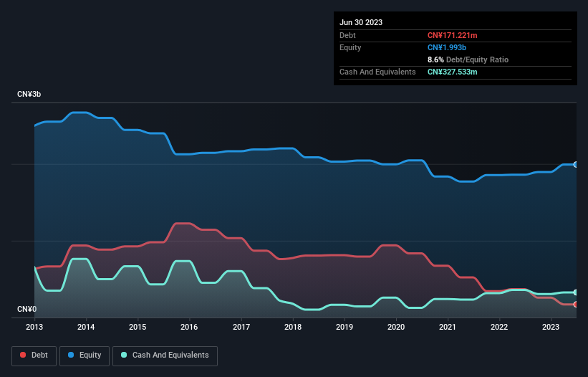This screenshot has height=377, width=588.
Task: Click the 2014 x-axis label
Action: click(86, 327)
